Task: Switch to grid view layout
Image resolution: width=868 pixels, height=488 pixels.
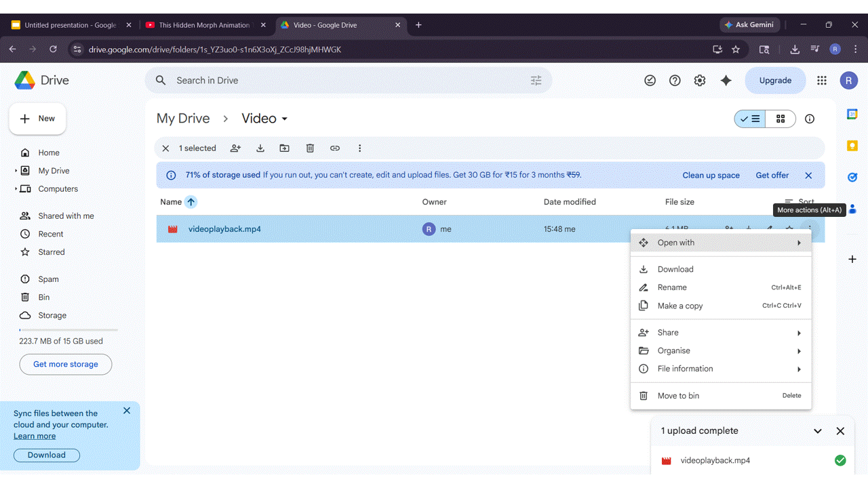Action: click(781, 119)
